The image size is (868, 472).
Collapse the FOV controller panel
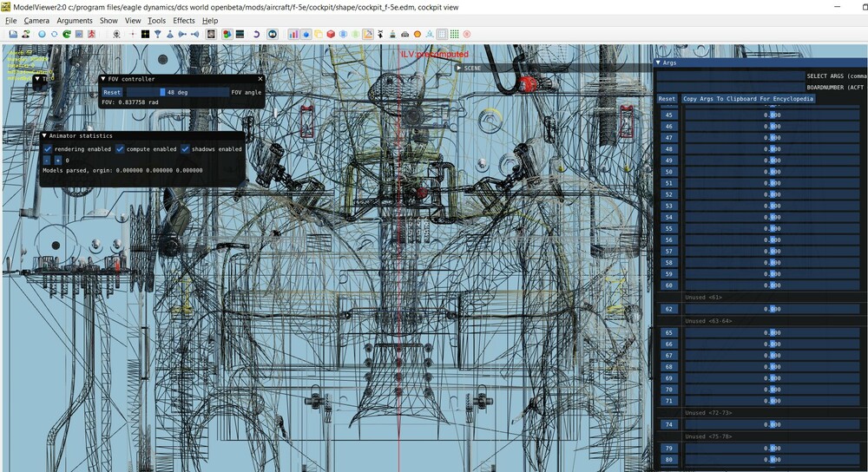click(x=103, y=79)
